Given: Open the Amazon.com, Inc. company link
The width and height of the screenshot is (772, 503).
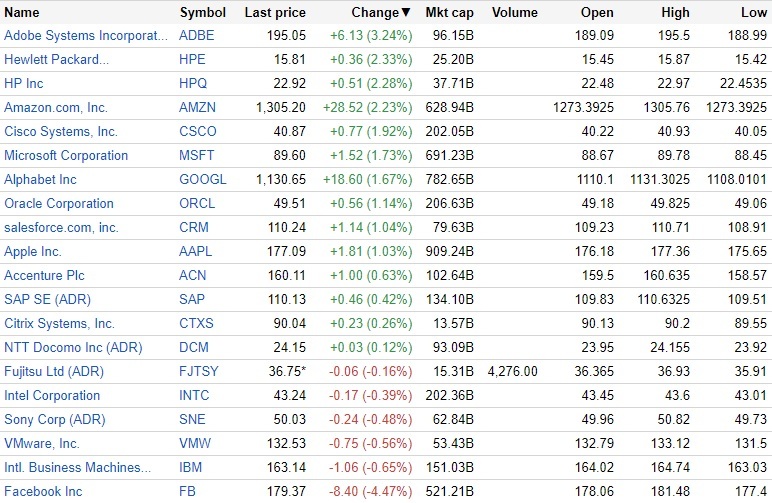Looking at the screenshot, I should click(x=56, y=107).
